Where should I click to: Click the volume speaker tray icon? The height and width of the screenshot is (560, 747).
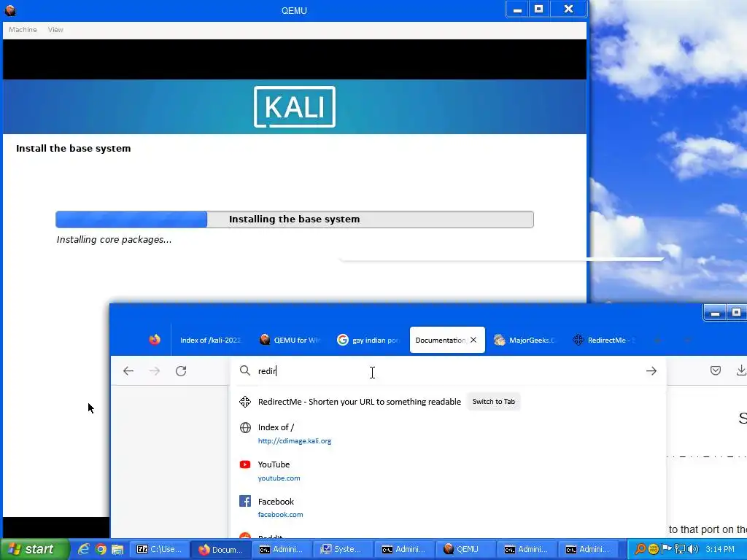pyautogui.click(x=693, y=549)
